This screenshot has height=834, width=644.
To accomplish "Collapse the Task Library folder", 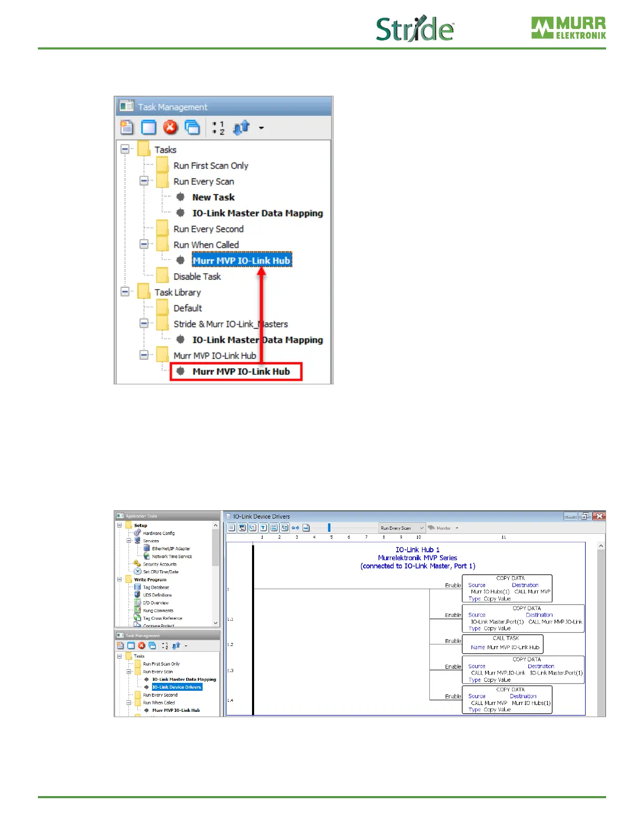I will (x=125, y=292).
